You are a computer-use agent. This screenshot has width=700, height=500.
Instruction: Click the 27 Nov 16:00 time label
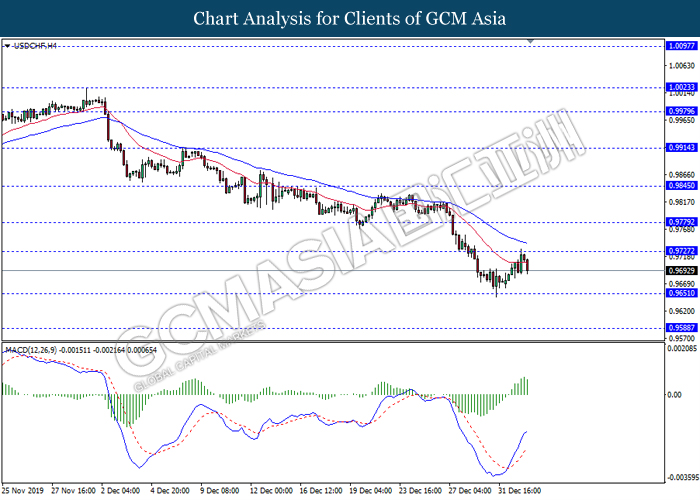coord(73,491)
